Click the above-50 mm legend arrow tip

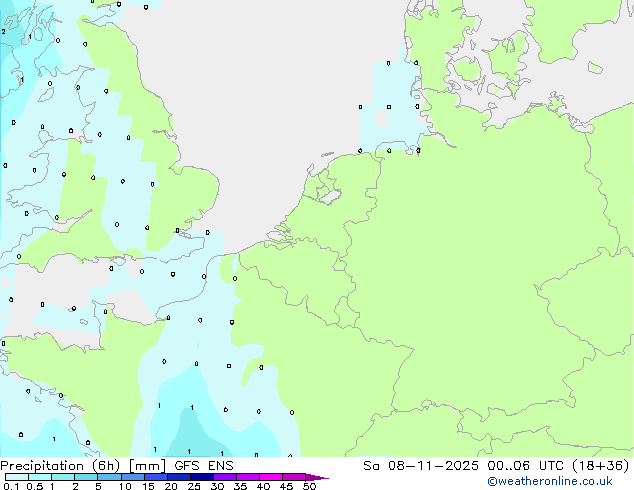coord(317,477)
